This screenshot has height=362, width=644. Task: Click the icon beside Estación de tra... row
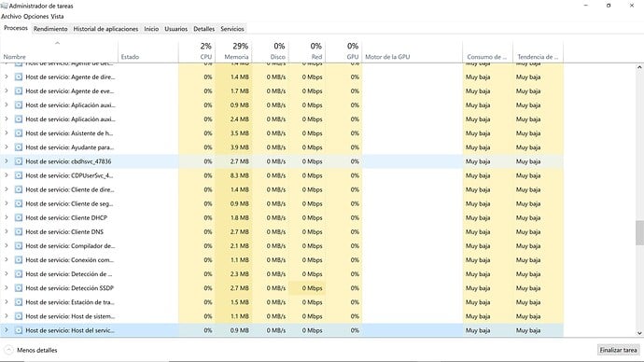coord(19,302)
